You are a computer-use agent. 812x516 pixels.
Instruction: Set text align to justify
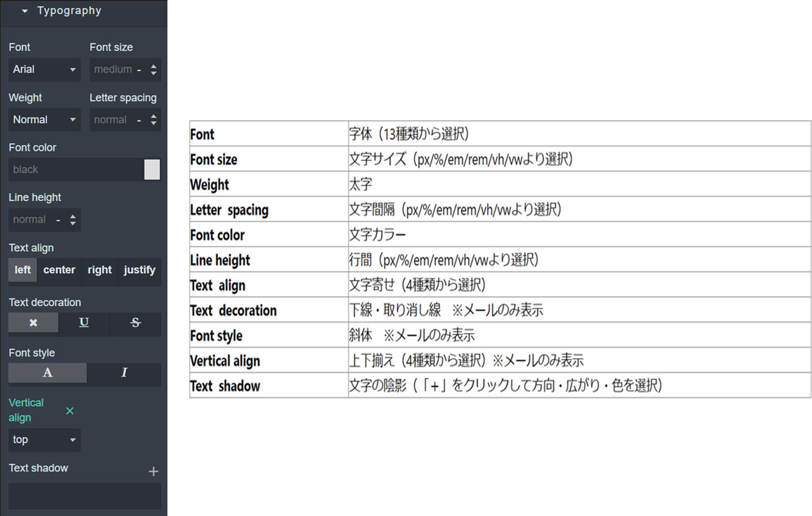[139, 270]
